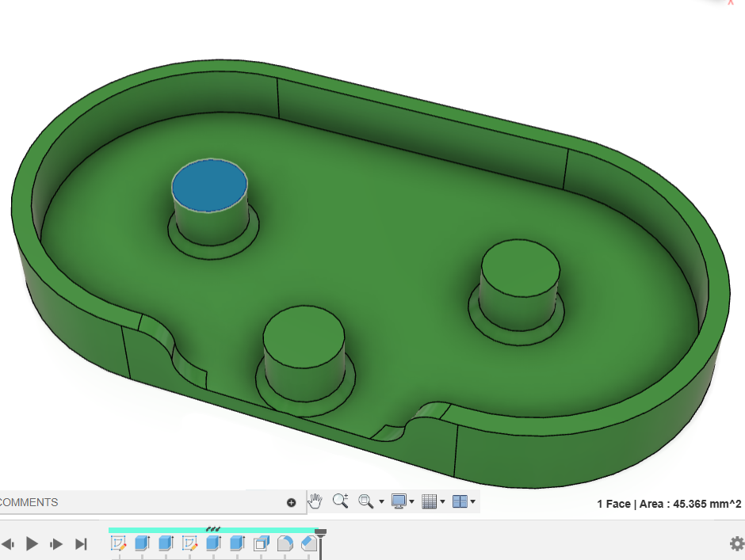The width and height of the screenshot is (745, 560).
Task: Select the second Sketch feature in timeline
Action: pyautogui.click(x=190, y=543)
